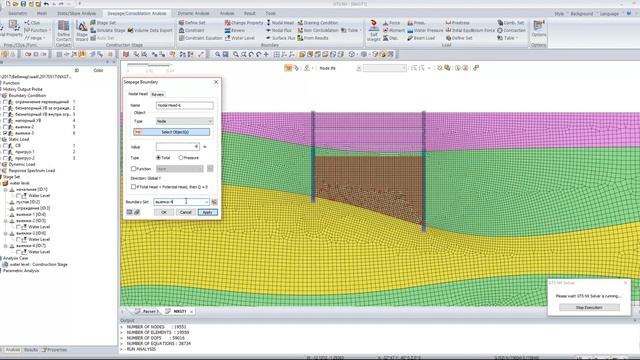Toggle checkbox for выемка-2 boundary
This screenshot has height=360, width=640.
point(5,127)
